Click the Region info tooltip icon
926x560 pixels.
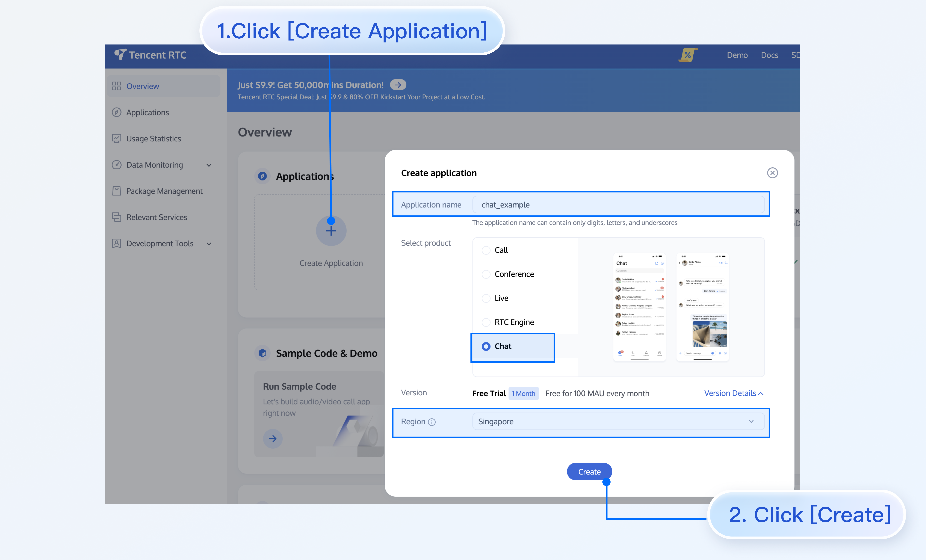pos(432,422)
